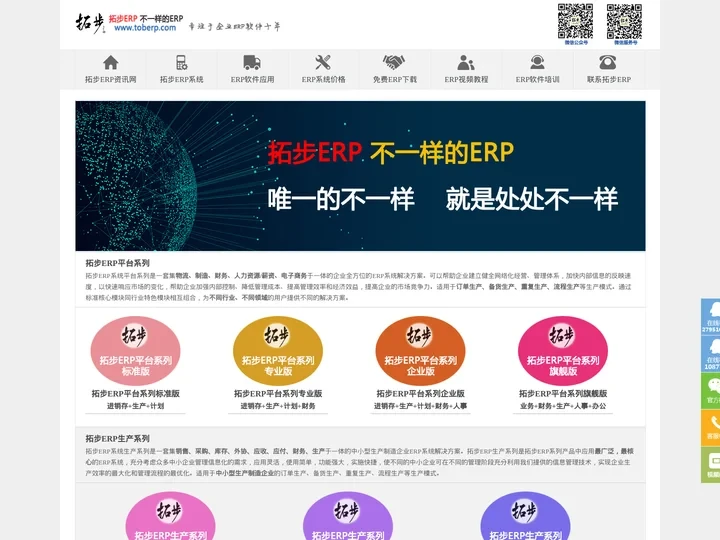Screen dimensions: 720x540
Task: Click the delivery truck icon for ERP软件应用
Action: (252, 62)
